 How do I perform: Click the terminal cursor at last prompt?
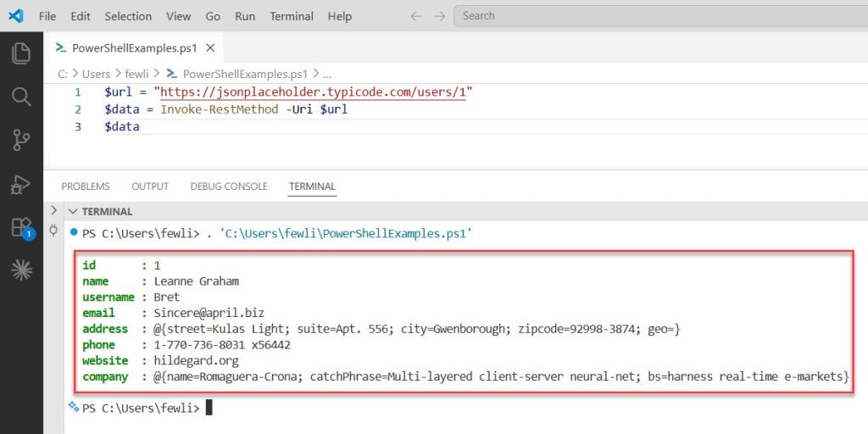point(209,408)
